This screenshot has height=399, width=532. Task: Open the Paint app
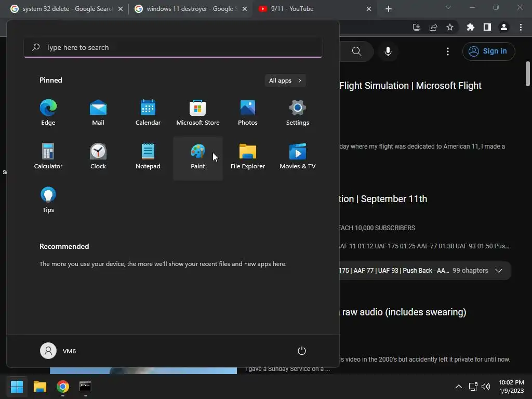[x=198, y=158]
